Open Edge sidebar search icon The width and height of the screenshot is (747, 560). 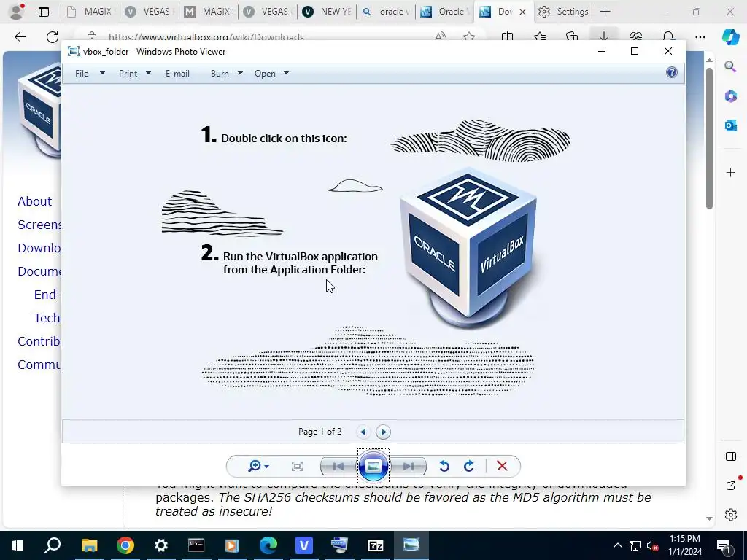coord(731,66)
